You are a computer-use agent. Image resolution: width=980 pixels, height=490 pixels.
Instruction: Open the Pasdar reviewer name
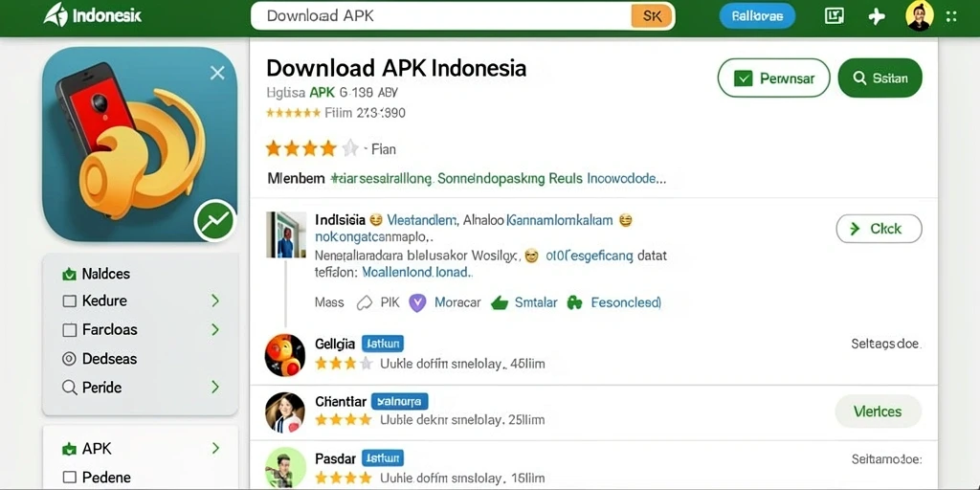click(x=335, y=458)
